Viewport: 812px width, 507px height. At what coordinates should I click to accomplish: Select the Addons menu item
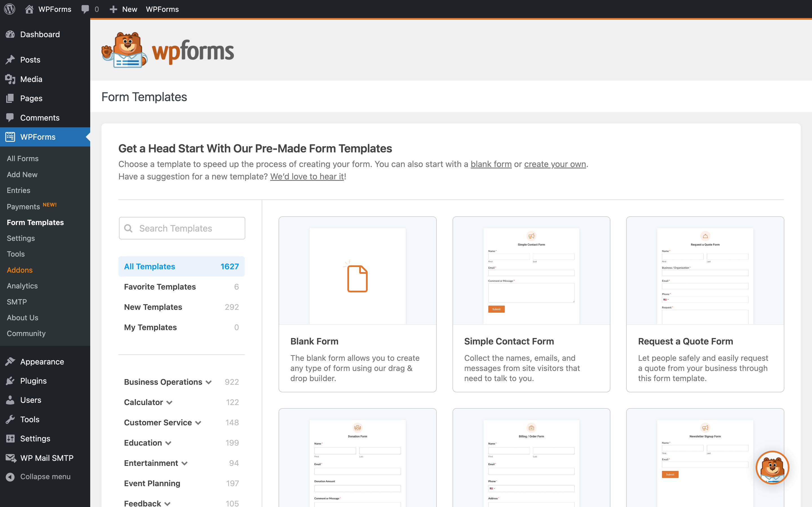tap(19, 270)
